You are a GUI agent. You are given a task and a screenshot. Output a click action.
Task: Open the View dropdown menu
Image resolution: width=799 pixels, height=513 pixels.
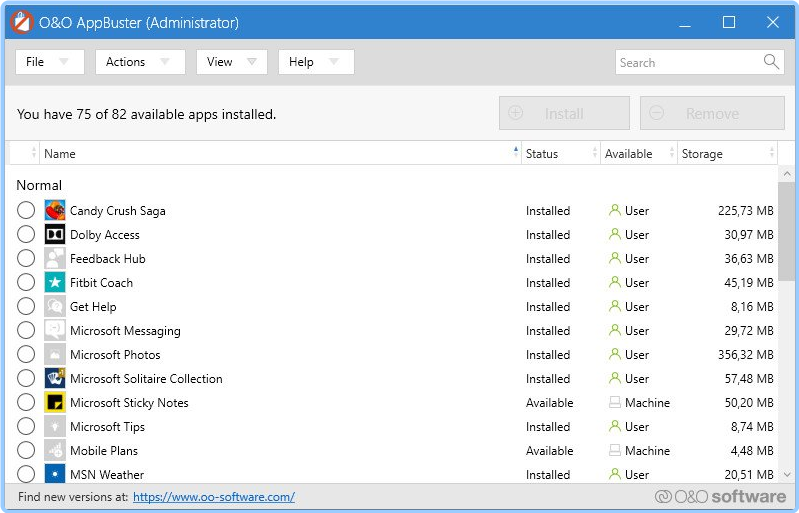[231, 62]
